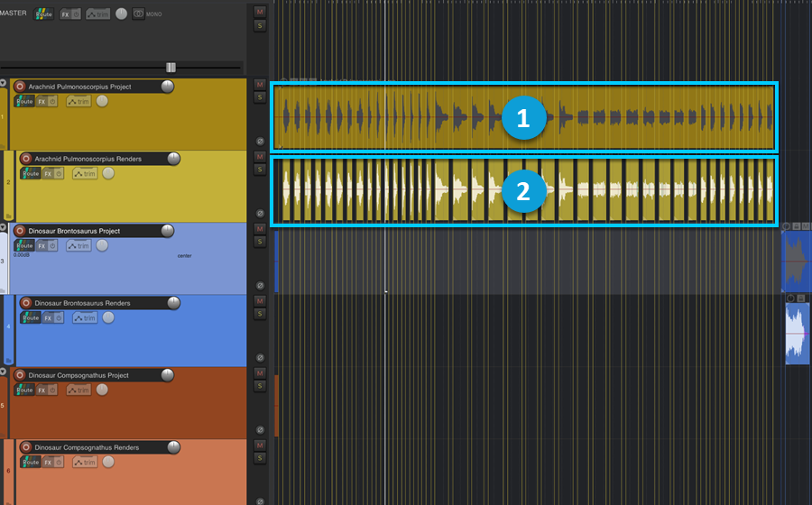The image size is (812, 505).
Task: Click the Master volume fader handle
Action: [x=171, y=68]
